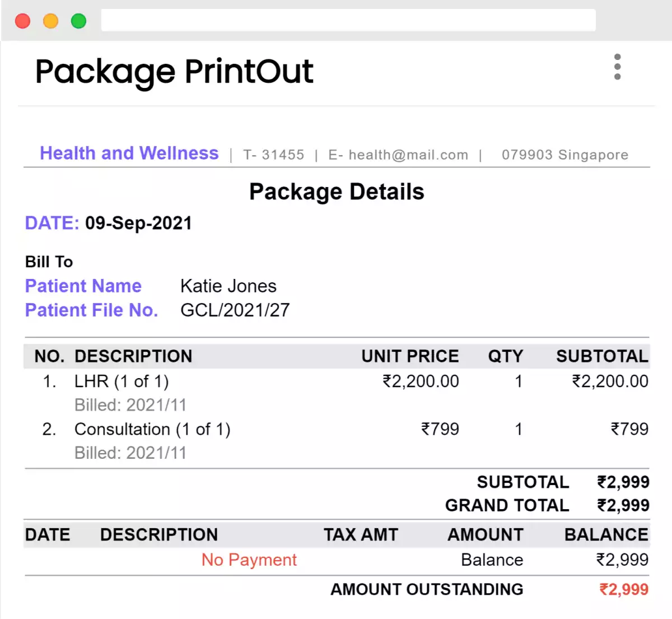672x619 pixels.
Task: Click the LHR row subtotal ₹2,200.00
Action: [x=610, y=381]
